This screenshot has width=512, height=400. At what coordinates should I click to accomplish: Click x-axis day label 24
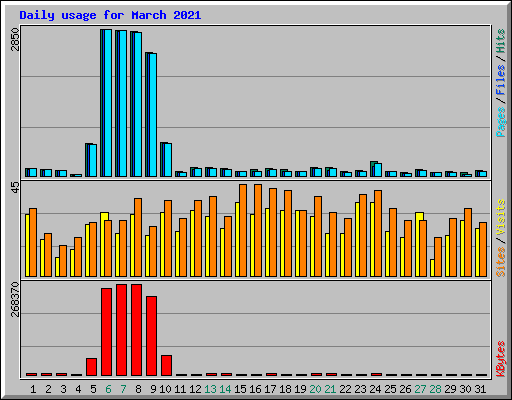click(375, 389)
